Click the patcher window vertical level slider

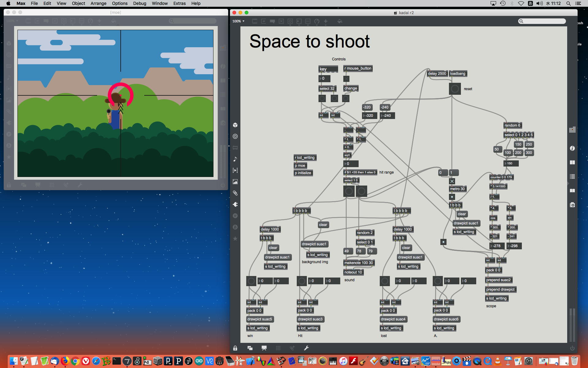click(572, 325)
